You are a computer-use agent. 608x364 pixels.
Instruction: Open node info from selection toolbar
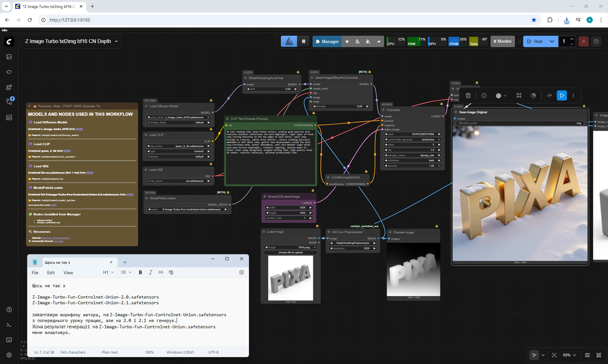click(x=484, y=96)
